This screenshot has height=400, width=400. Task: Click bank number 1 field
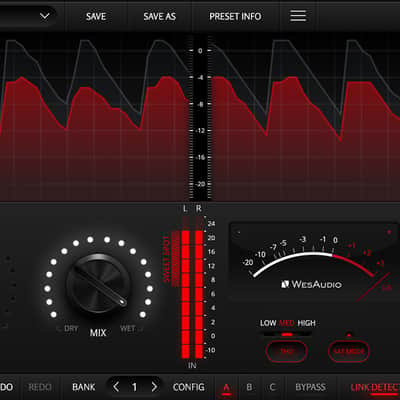(134, 387)
